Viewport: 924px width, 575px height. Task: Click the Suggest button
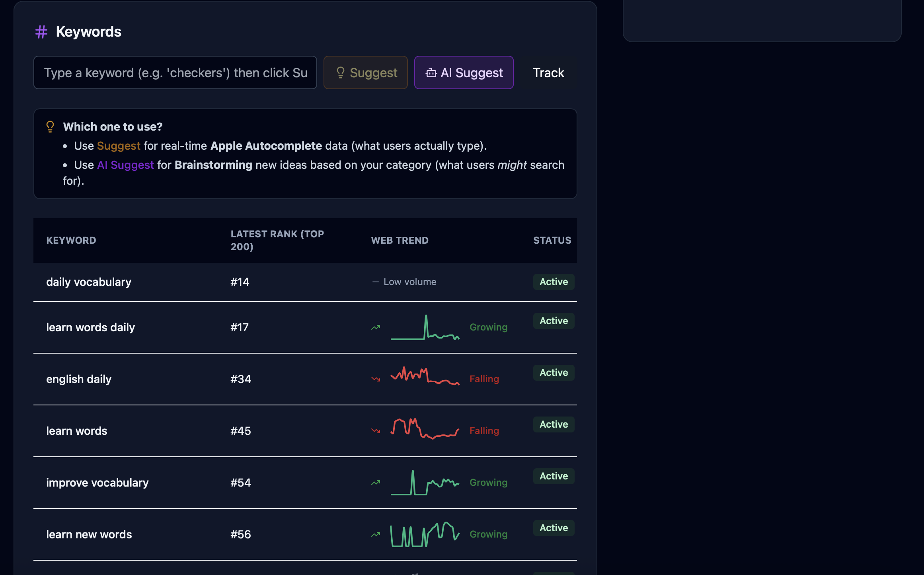(365, 72)
